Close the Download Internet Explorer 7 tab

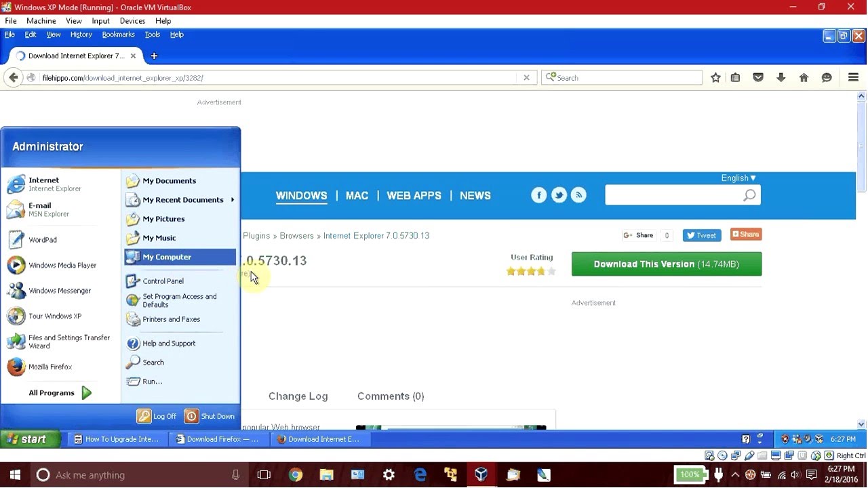[x=133, y=56]
